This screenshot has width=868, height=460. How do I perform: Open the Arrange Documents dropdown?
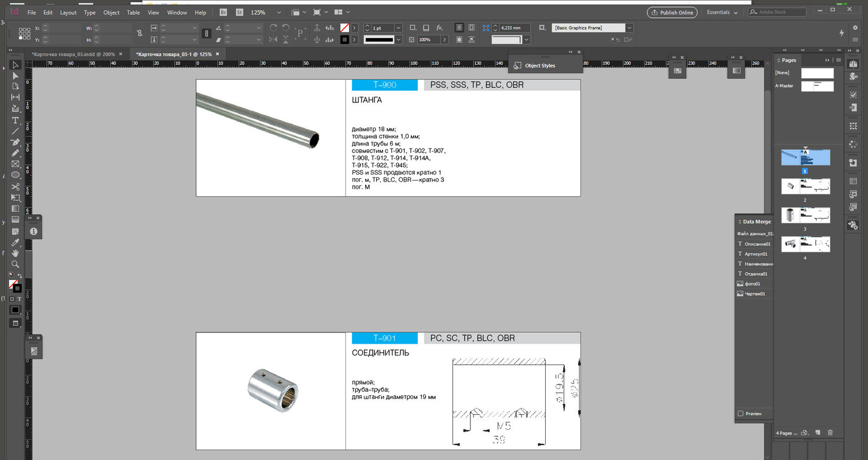[342, 12]
